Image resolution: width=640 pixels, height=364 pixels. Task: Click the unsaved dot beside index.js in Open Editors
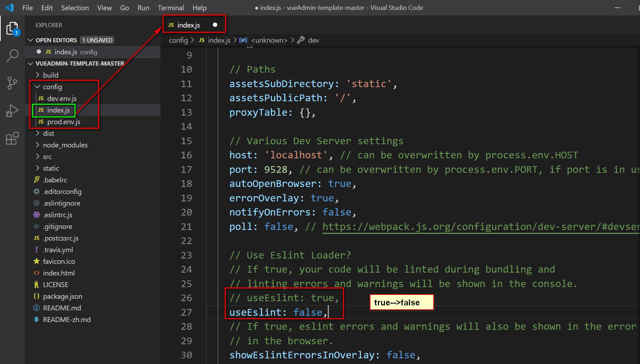(x=39, y=51)
